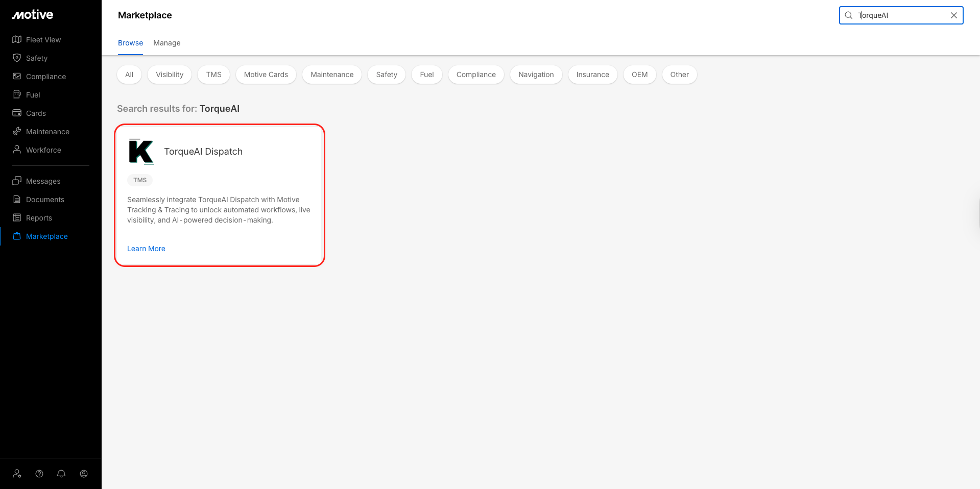Choose the Safety filter chip
The width and height of the screenshot is (980, 489).
(x=387, y=75)
